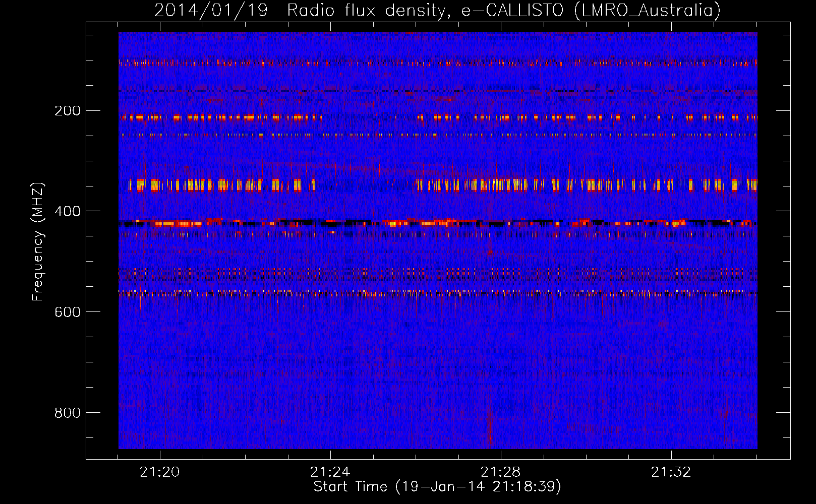Viewport: 816px width, 504px height.
Task: Select the 'Frequency (MHZ)' axis label
Action: [38, 242]
